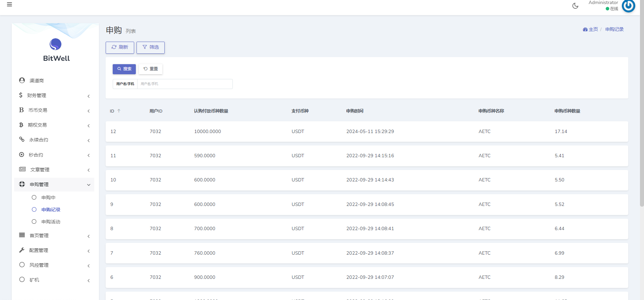Click the 用户名/手机 search input field
Screen dimensions: 644x300
click(185, 84)
